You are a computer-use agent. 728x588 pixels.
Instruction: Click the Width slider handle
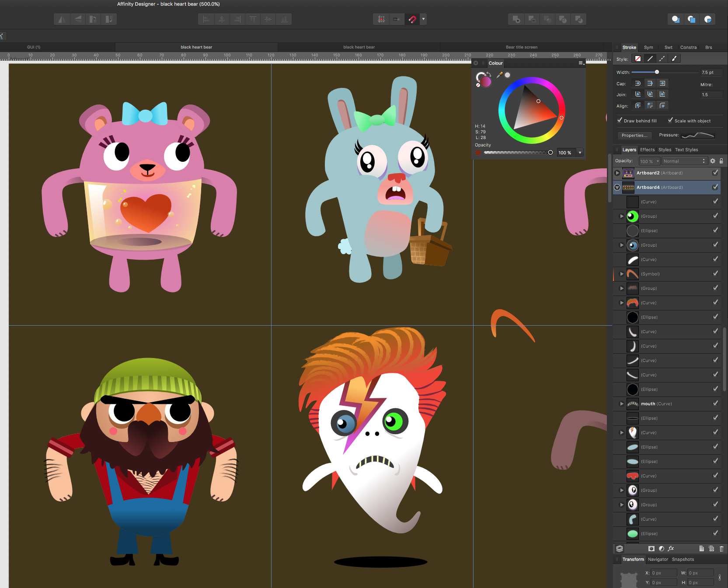coord(657,72)
